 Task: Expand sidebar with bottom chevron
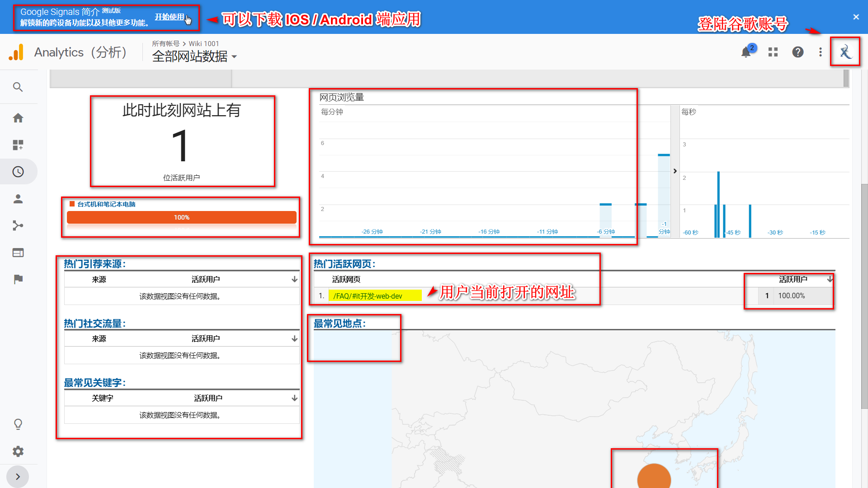pyautogui.click(x=18, y=477)
